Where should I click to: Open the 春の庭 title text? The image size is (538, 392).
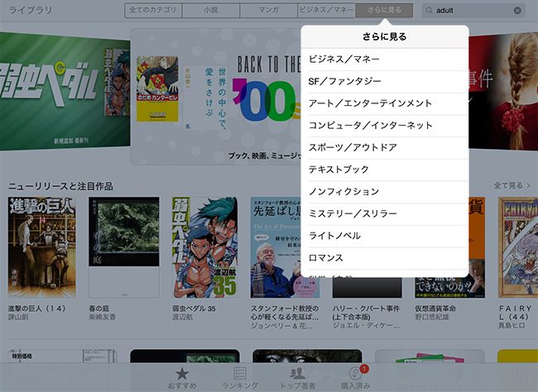click(98, 308)
